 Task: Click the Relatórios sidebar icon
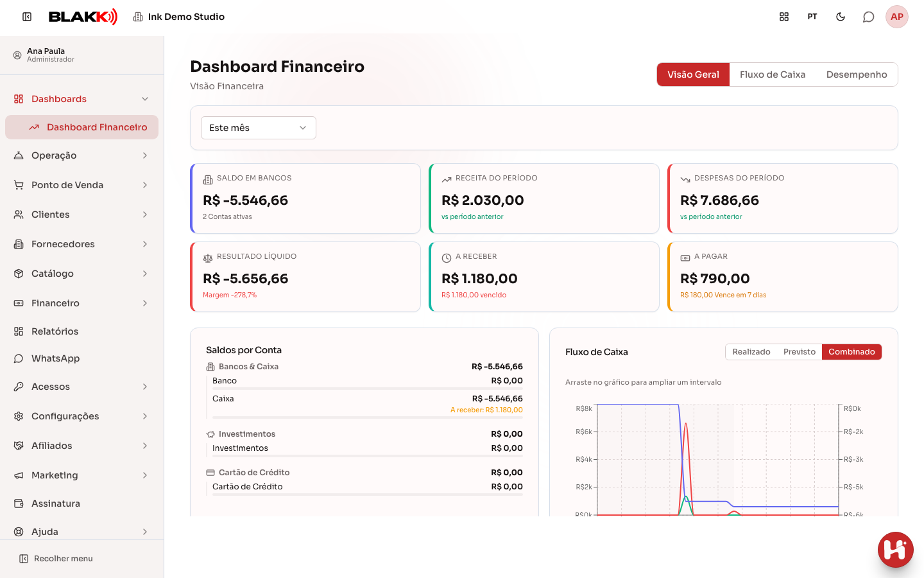tap(19, 331)
